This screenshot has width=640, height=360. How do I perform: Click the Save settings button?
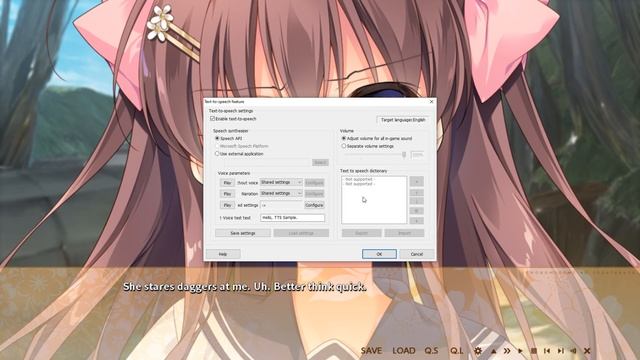[x=243, y=233]
